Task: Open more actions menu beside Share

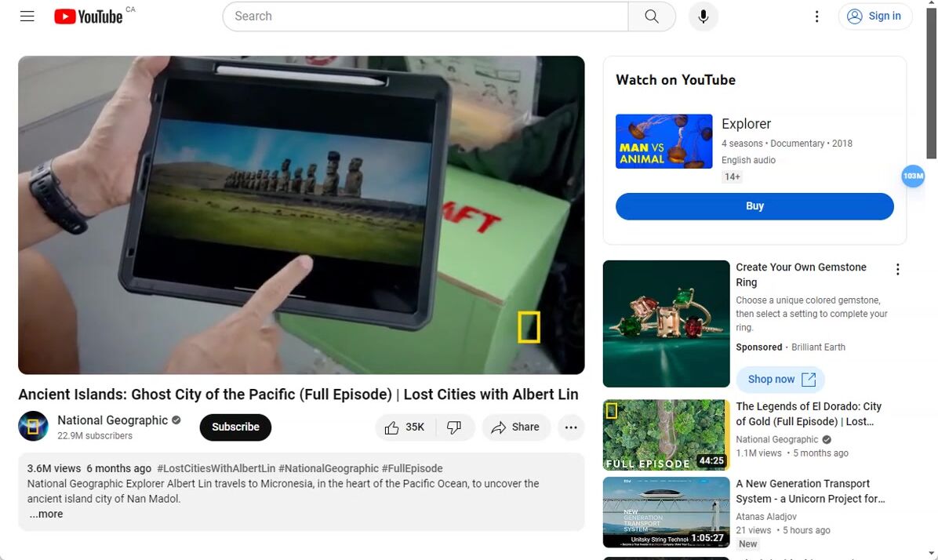Action: [571, 427]
